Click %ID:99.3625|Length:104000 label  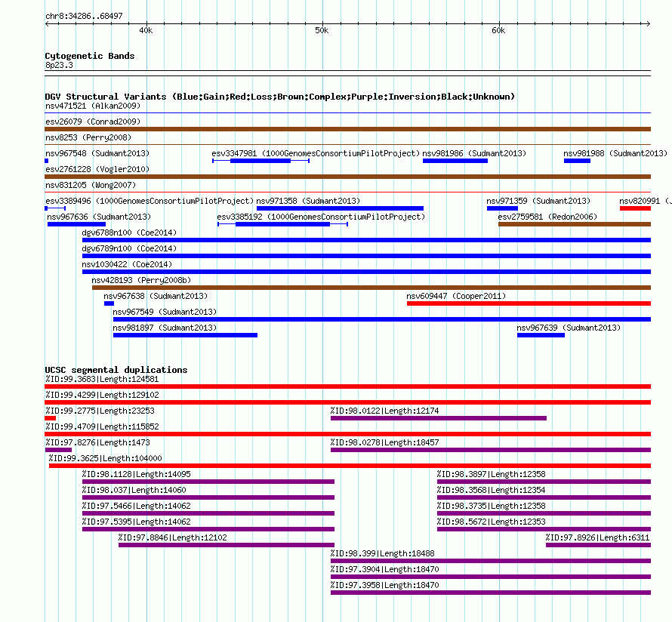(105, 458)
